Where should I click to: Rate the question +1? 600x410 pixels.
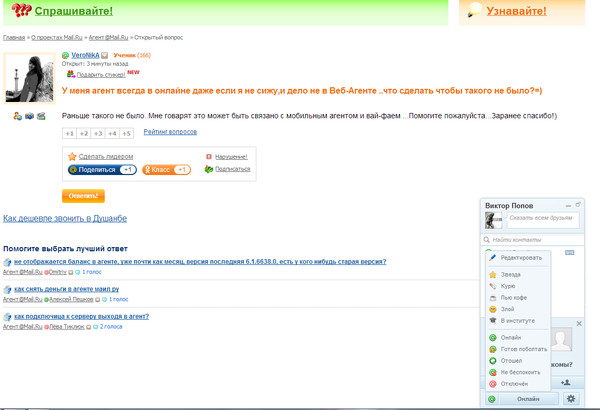69,133
